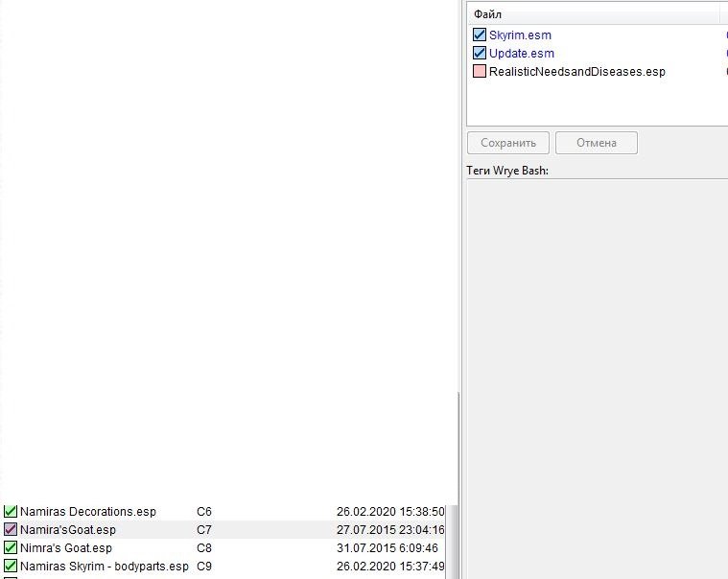Click the pink RealisticNeedsandDiseases.esp status box
This screenshot has width=728, height=579.
click(480, 72)
